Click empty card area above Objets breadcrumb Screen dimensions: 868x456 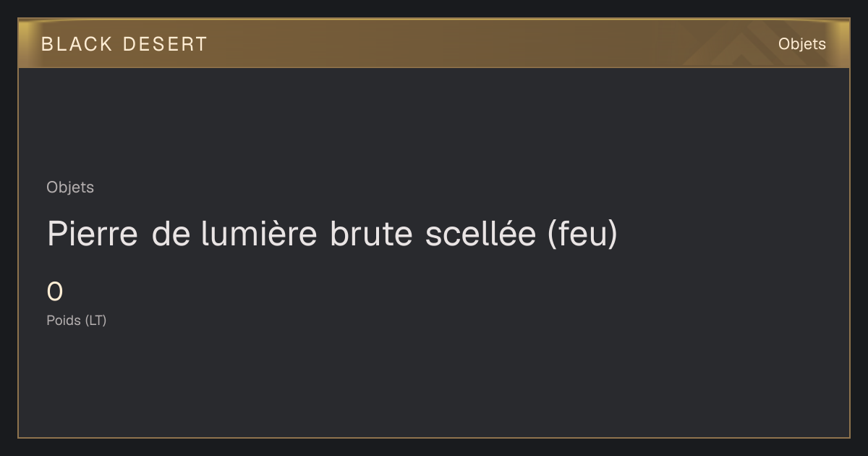click(x=434, y=123)
